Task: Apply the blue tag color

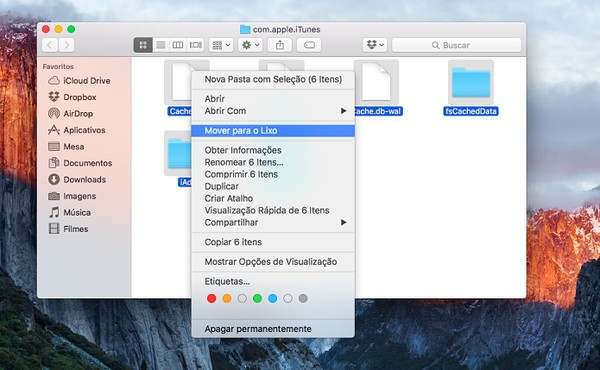Action: (272, 298)
